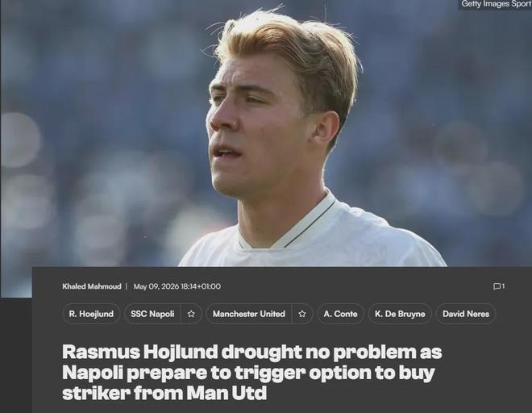Click the time stamp 18:14+01:00
532x413 pixels.
click(x=201, y=286)
